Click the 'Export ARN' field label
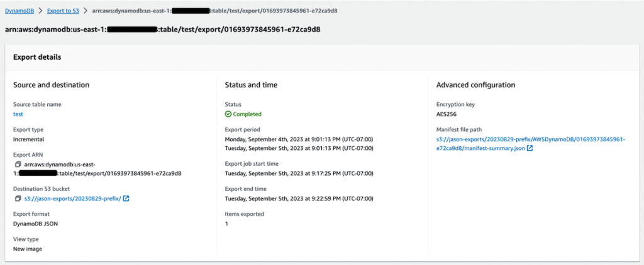 click(x=28, y=154)
